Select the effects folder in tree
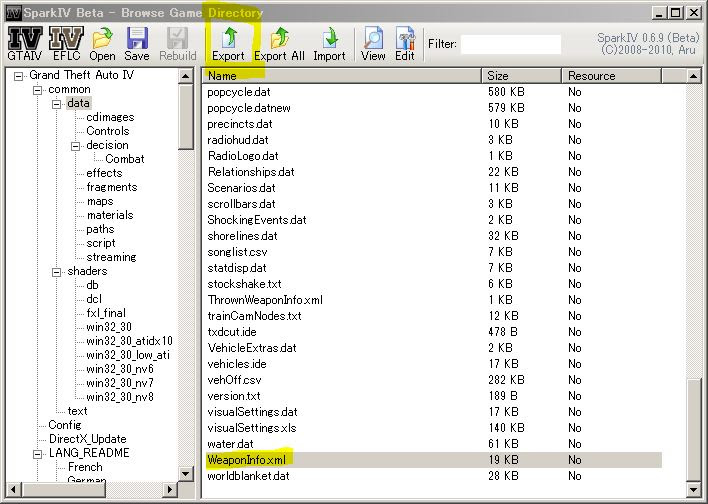 [x=104, y=173]
